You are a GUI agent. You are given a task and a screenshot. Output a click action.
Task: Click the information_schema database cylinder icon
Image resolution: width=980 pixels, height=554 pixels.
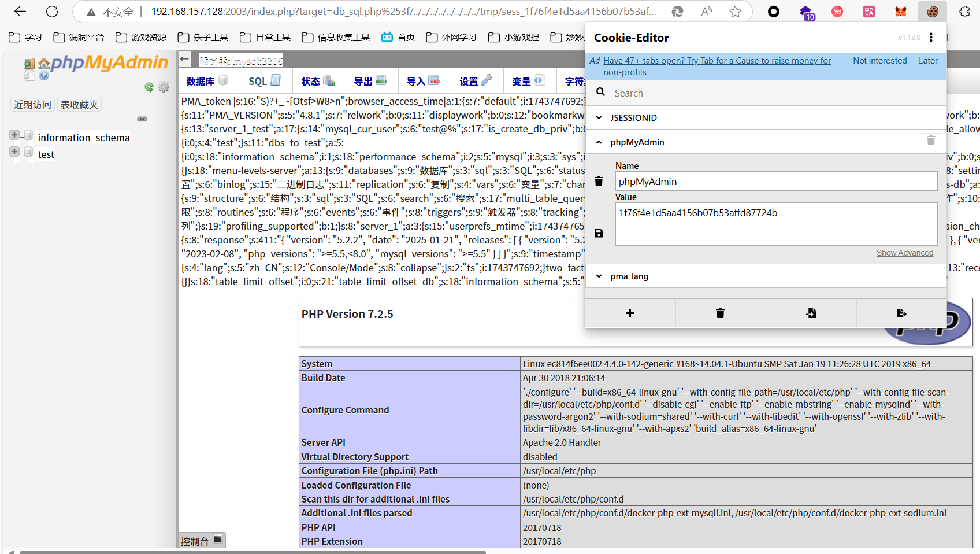tap(28, 135)
